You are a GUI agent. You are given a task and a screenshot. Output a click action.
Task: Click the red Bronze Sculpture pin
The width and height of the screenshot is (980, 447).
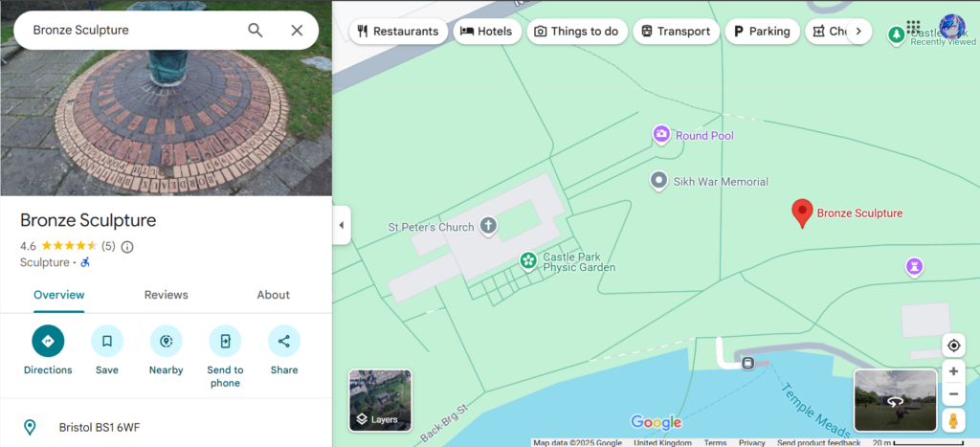click(802, 213)
